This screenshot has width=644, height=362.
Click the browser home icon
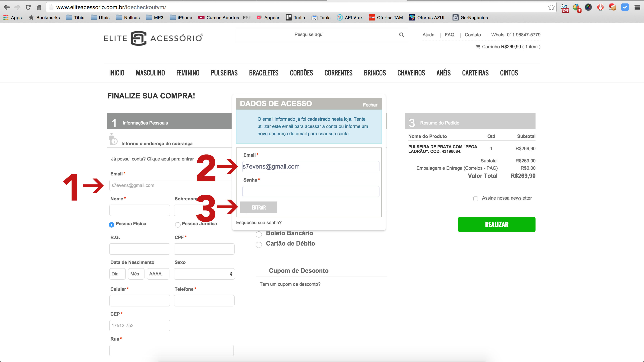coord(39,7)
